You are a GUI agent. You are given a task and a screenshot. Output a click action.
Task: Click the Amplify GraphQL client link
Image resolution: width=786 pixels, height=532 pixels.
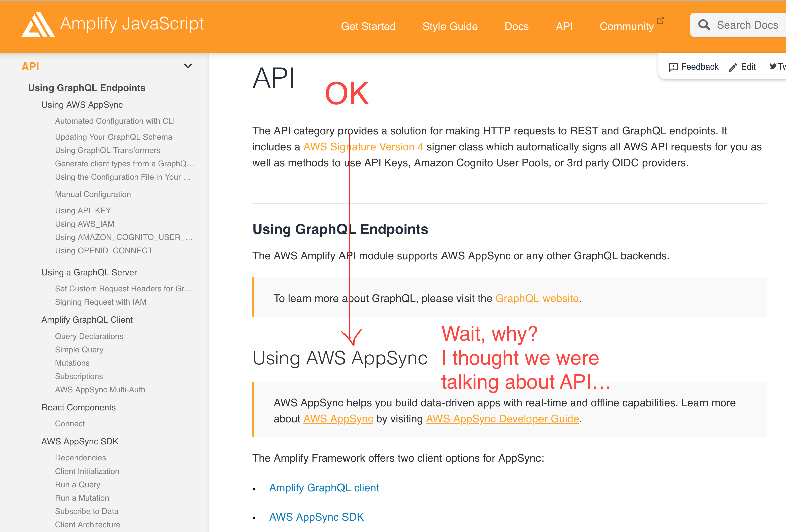tap(324, 487)
